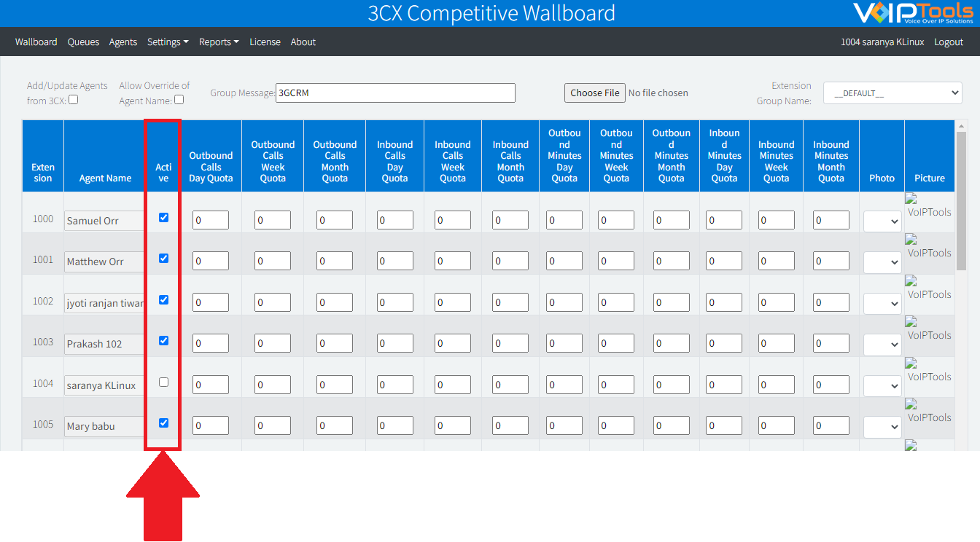
Task: Check Active for saranya KLinux row
Action: coord(163,382)
